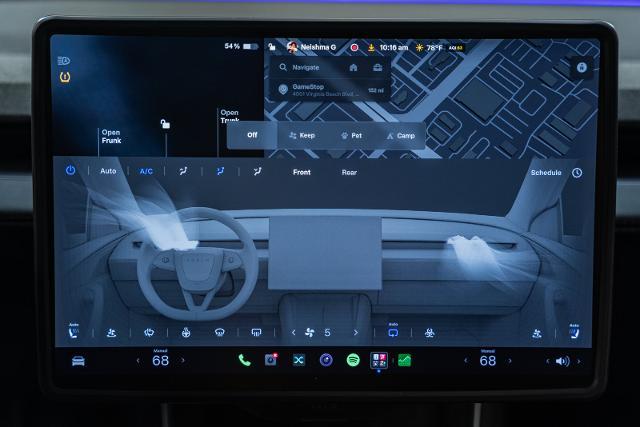
Task: Open the colorful app-grid launcher icon
Action: click(x=378, y=360)
